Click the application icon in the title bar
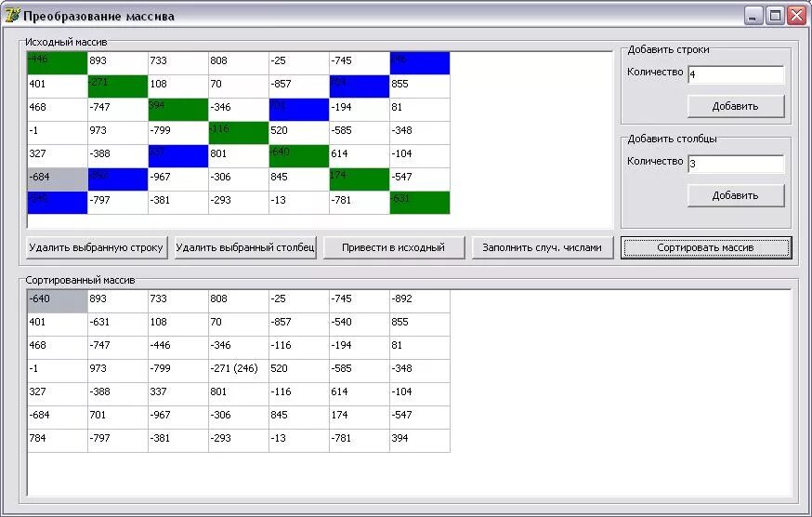The height and width of the screenshot is (517, 812). (11, 16)
